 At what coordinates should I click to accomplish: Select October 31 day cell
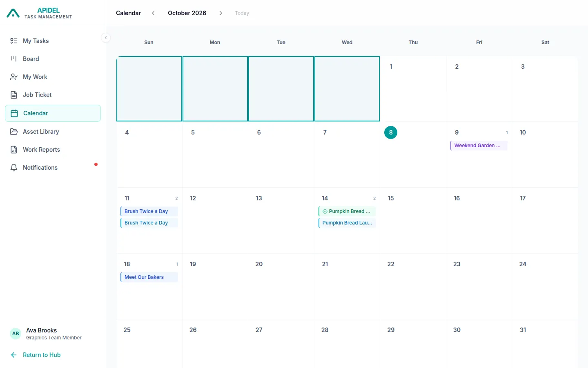point(545,343)
